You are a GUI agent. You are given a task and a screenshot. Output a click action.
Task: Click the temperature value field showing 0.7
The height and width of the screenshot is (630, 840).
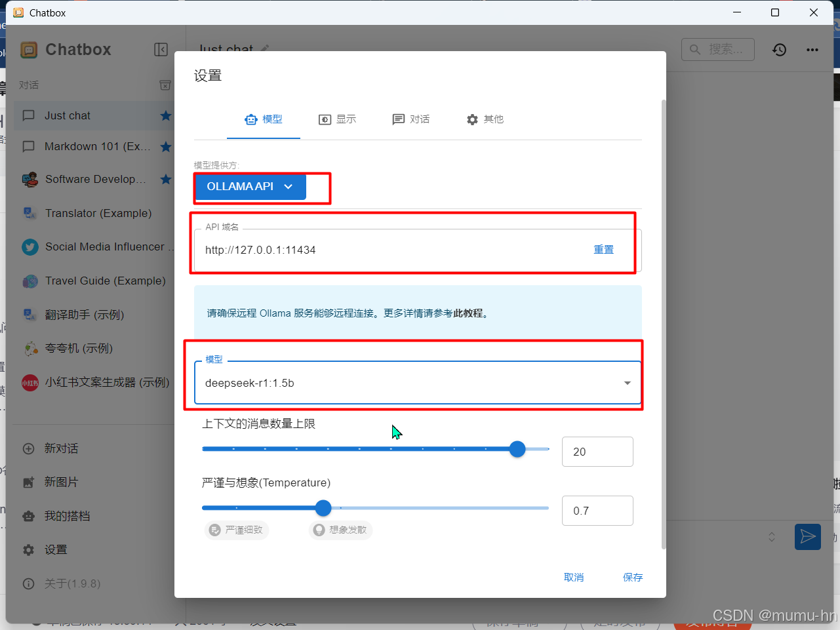pos(597,511)
